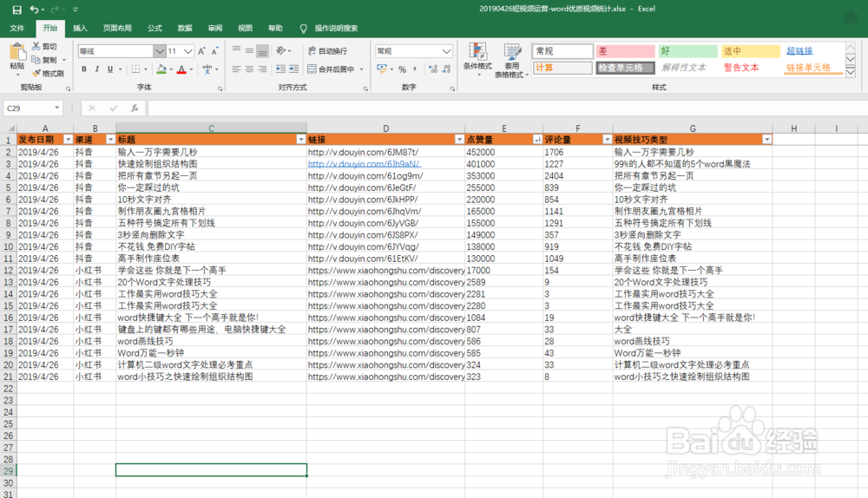Image resolution: width=868 pixels, height=498 pixels.
Task: Toggle Underline formatting
Action: click(x=110, y=69)
